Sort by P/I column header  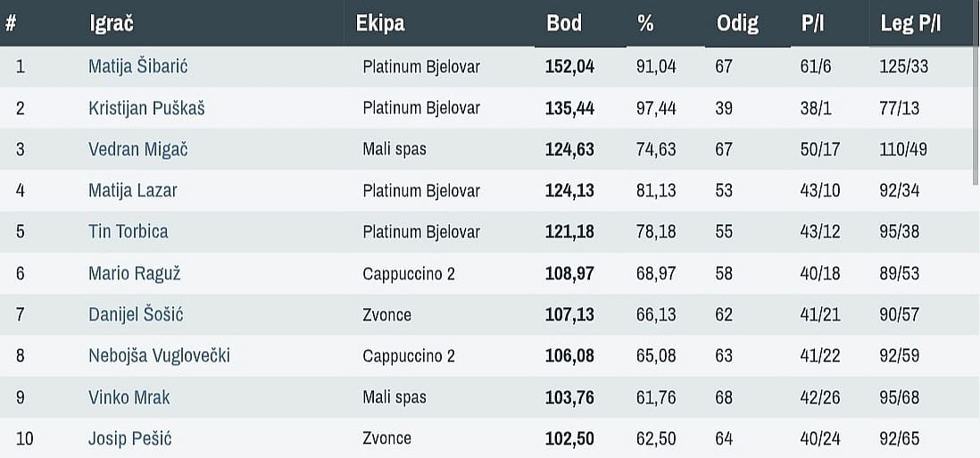coord(812,23)
